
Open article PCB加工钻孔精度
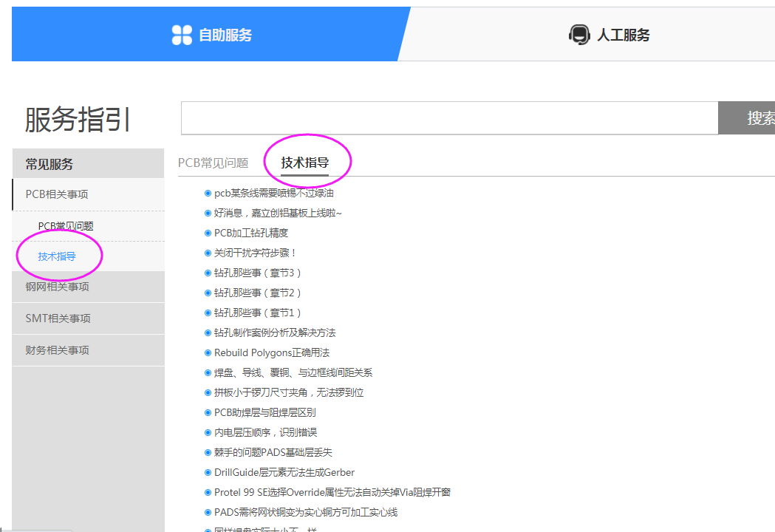point(250,233)
